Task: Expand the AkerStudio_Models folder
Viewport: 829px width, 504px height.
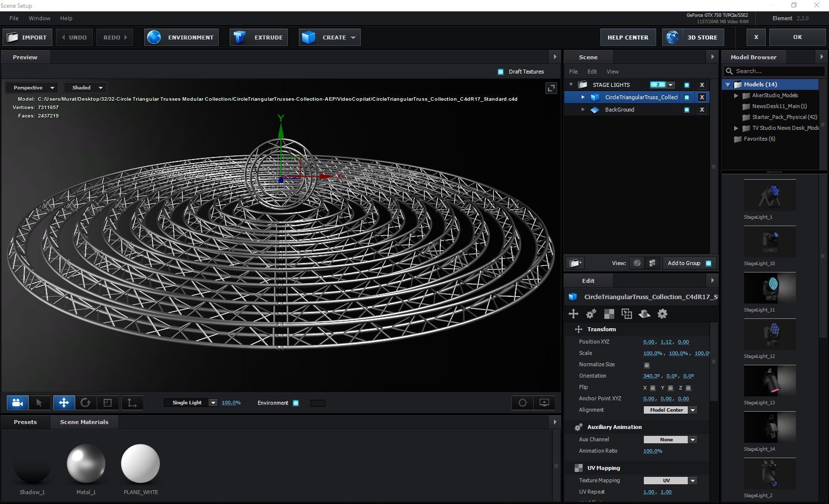Action: (736, 96)
